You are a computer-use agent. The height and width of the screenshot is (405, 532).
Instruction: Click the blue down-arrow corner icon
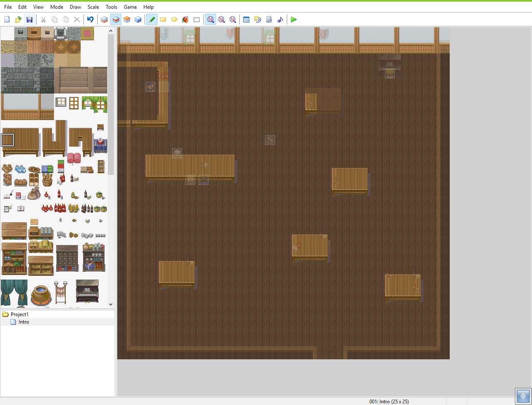(x=523, y=396)
